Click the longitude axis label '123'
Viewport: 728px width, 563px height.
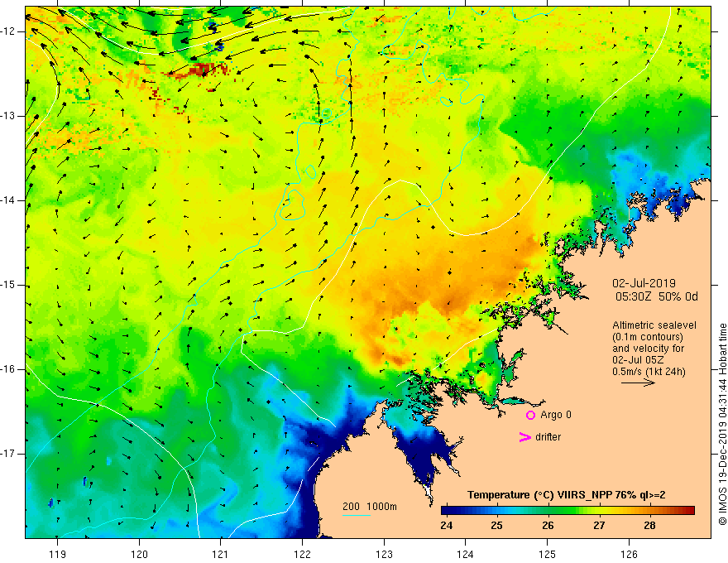point(384,554)
